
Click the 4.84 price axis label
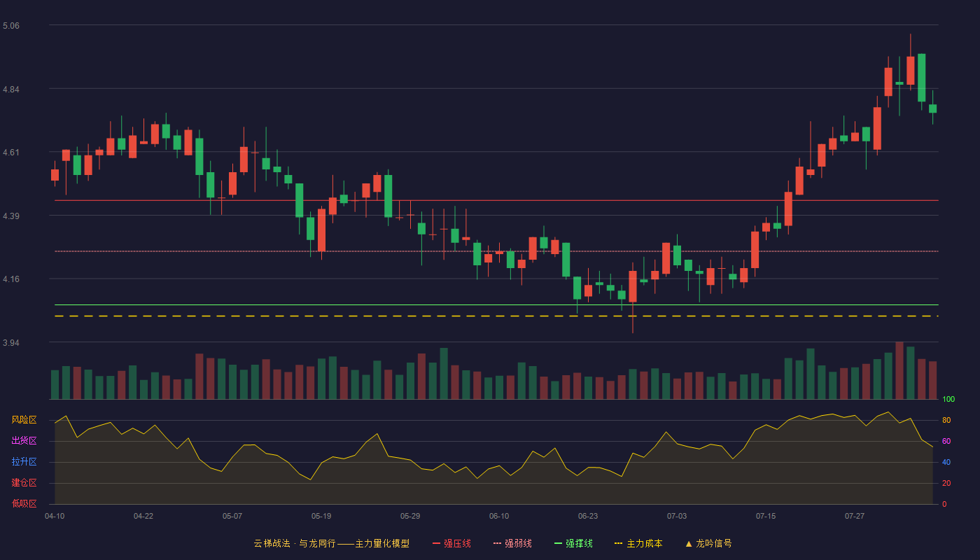pyautogui.click(x=11, y=90)
